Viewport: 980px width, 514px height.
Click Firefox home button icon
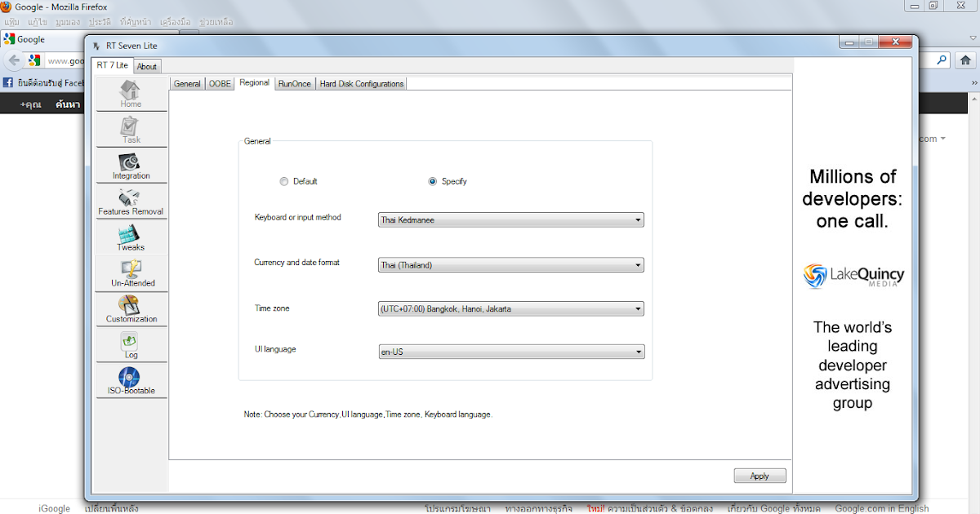pyautogui.click(x=965, y=60)
